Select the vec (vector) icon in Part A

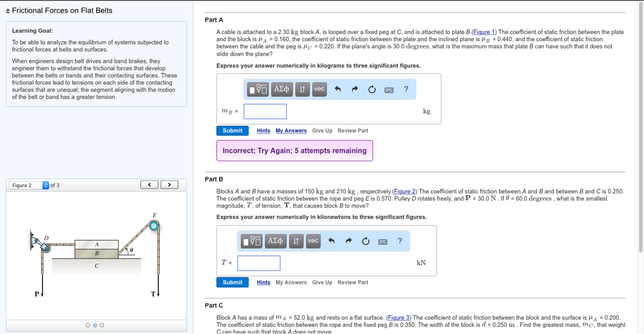point(319,89)
